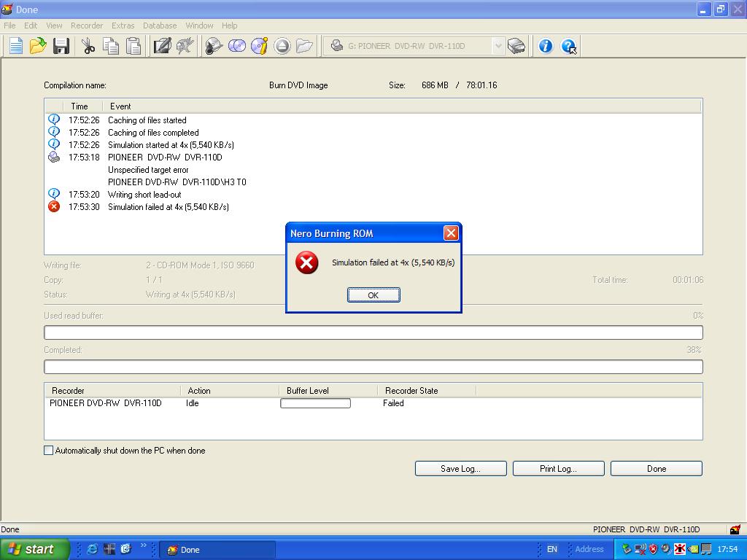747x560 pixels.
Task: Click the Done window button in the taskbar
Action: point(217,550)
